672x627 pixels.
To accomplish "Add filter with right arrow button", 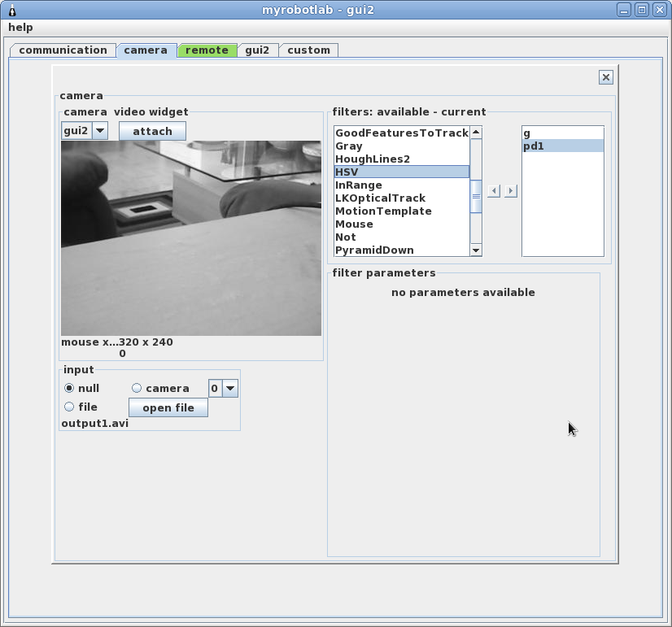I will point(510,191).
